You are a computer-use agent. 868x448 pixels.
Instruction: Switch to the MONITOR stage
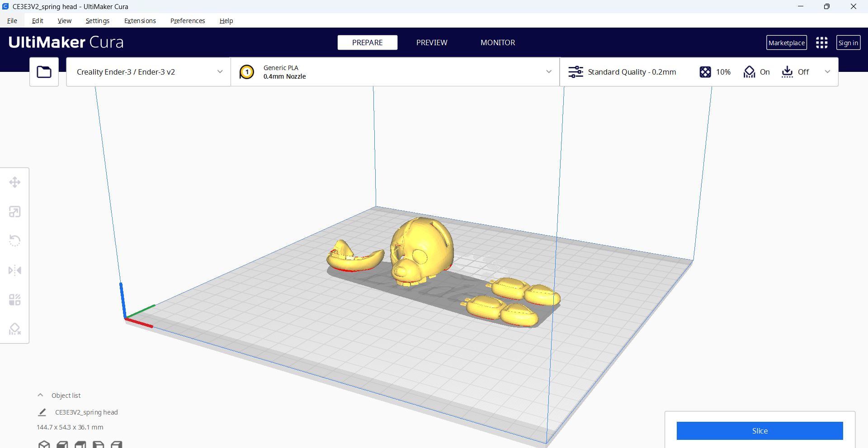498,42
